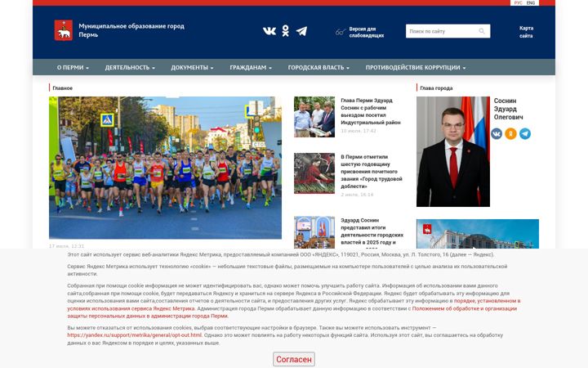Click the Муниципальное образование город Пермь title
The image size is (588, 368).
point(131,30)
